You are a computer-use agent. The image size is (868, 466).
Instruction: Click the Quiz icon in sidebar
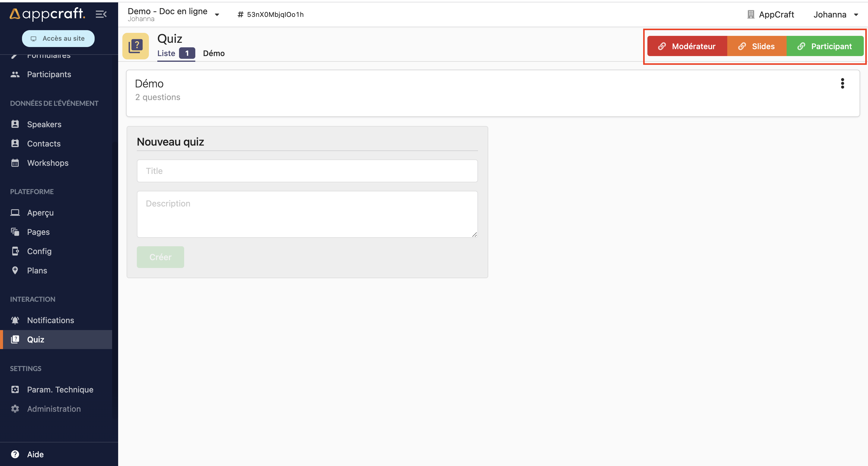(15, 339)
